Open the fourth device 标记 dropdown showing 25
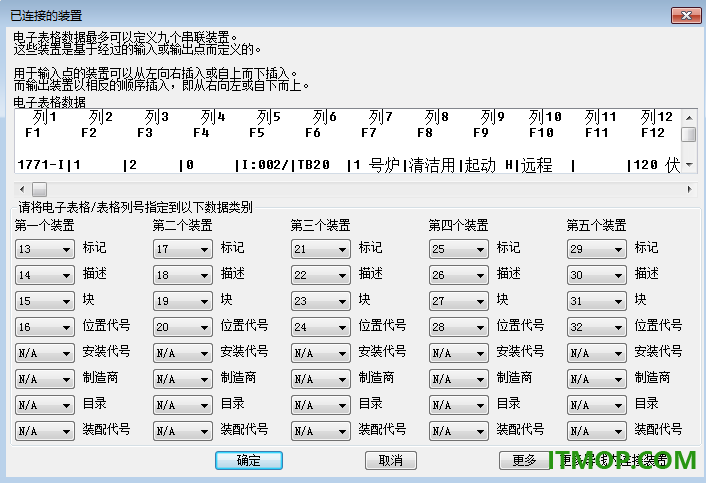Viewport: 706px width, 483px height. point(459,249)
